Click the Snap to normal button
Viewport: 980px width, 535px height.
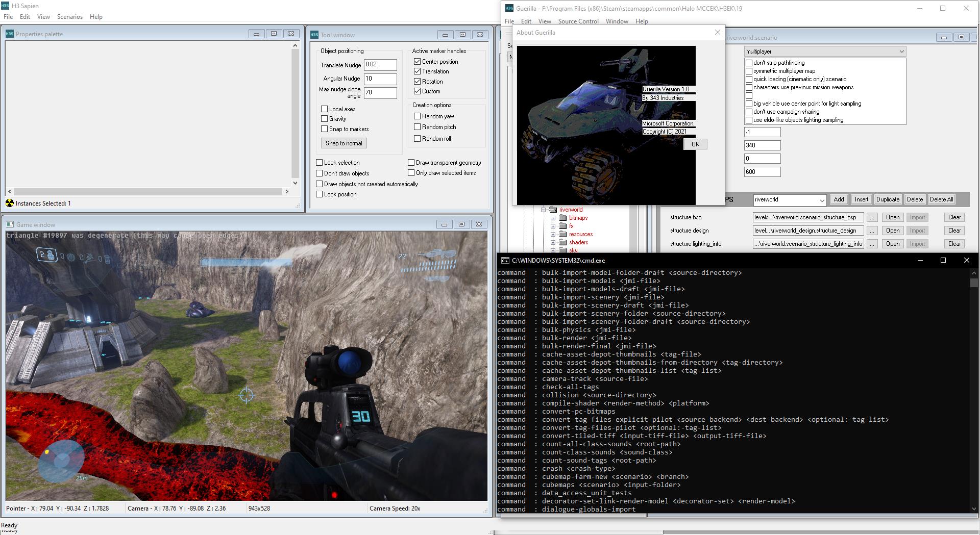(x=344, y=143)
